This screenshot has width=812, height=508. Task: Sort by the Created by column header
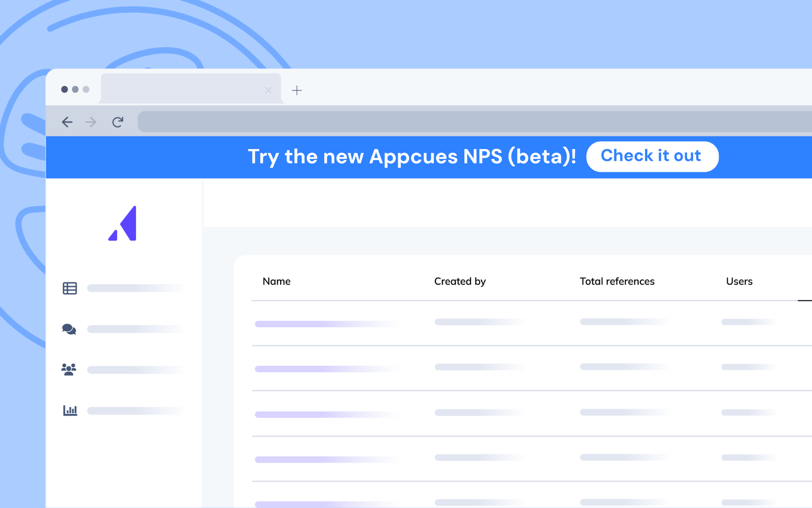pos(460,281)
